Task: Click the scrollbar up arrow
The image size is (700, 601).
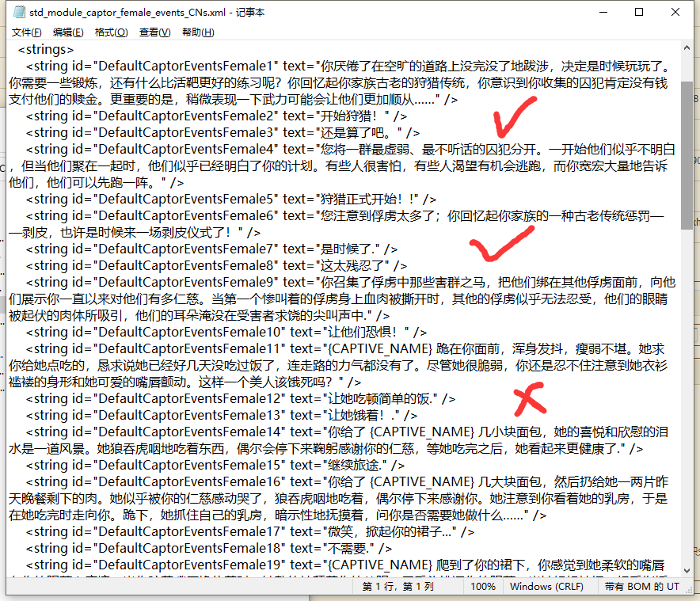Action: point(687,48)
